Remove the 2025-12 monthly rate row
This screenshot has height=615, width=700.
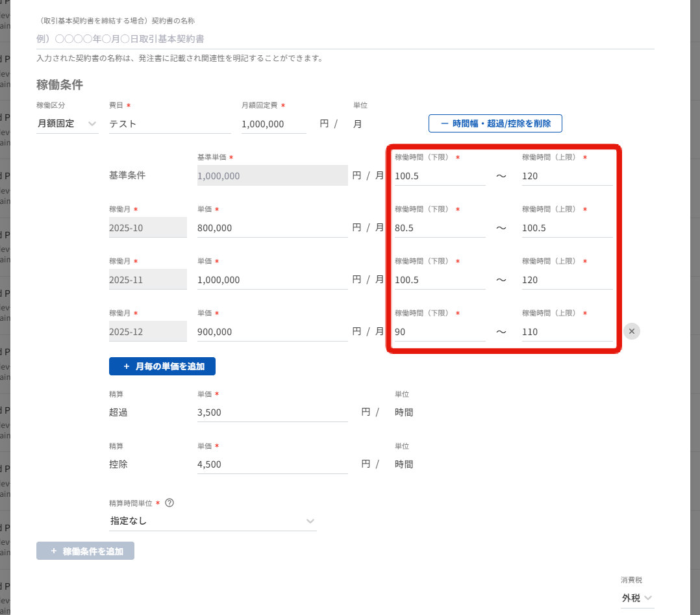coord(632,331)
